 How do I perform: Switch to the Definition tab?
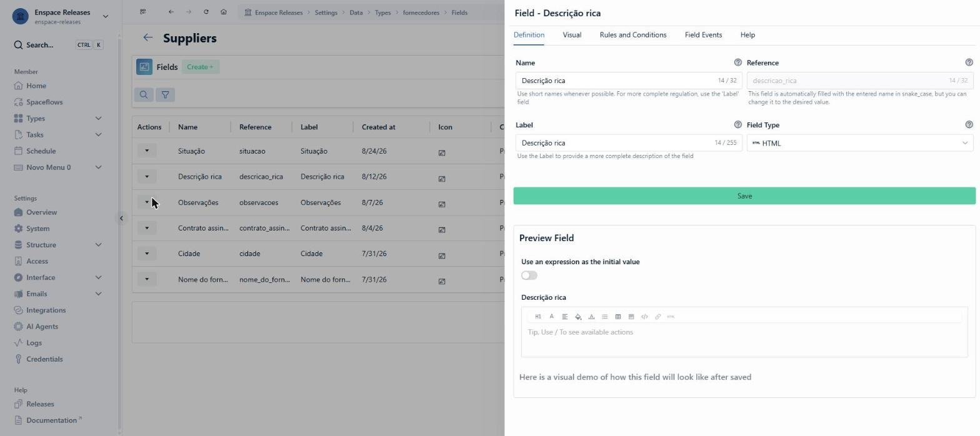point(529,35)
